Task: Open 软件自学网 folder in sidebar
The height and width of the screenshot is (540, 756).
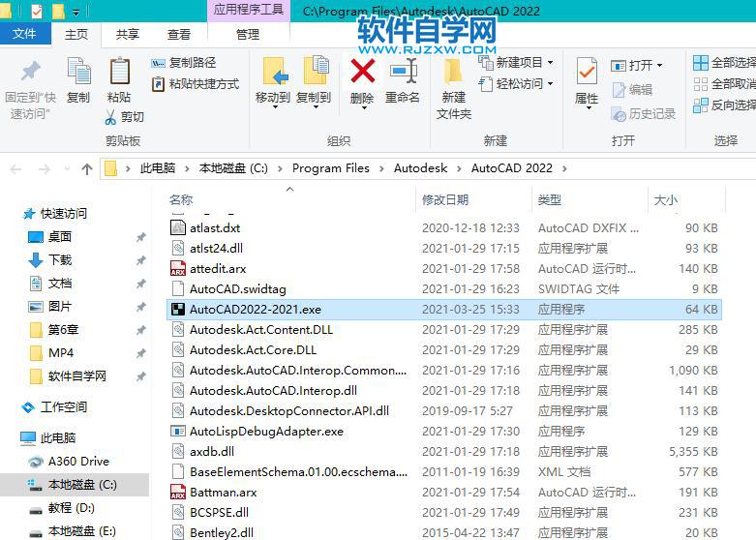Action: coord(77,376)
